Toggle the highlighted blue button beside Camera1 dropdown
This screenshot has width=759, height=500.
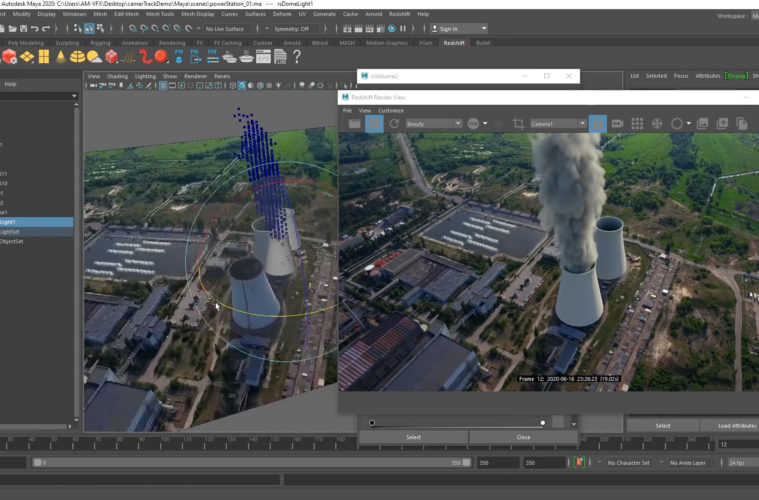point(598,124)
